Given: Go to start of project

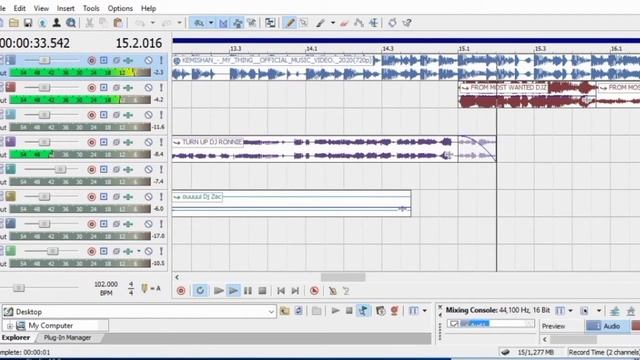Looking at the screenshot, I should (281, 291).
